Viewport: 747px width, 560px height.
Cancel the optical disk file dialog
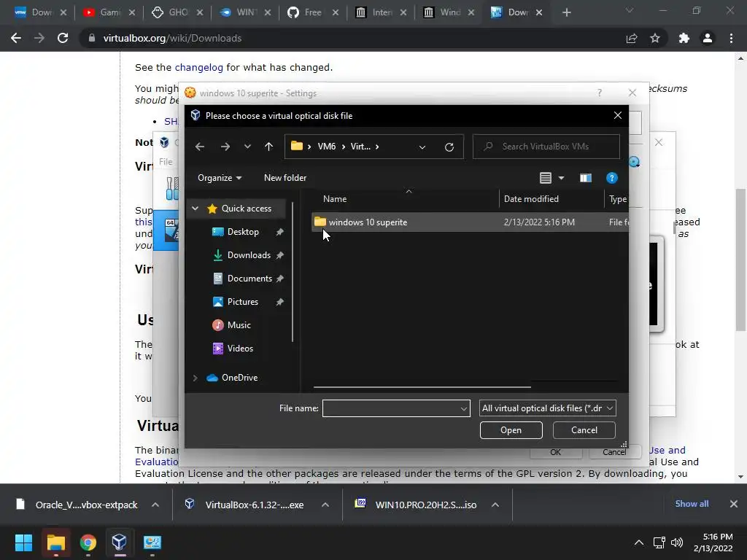click(584, 430)
